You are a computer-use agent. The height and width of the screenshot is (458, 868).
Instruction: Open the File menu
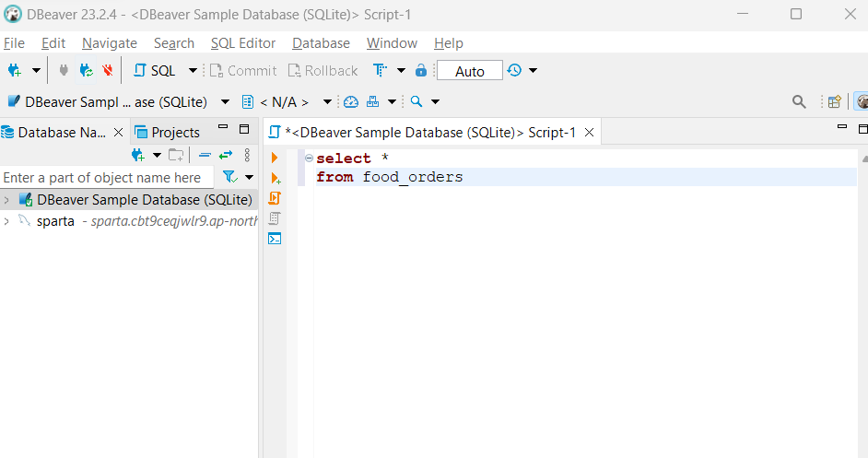click(14, 43)
